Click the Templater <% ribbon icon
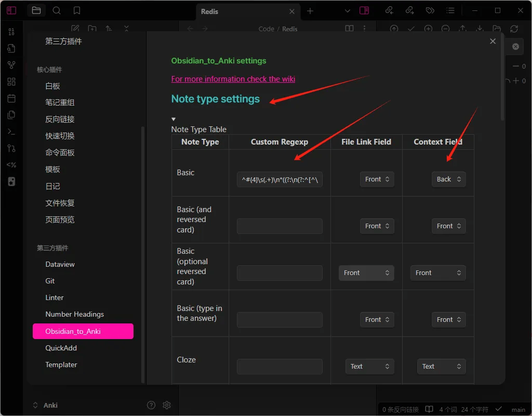 coord(11,165)
